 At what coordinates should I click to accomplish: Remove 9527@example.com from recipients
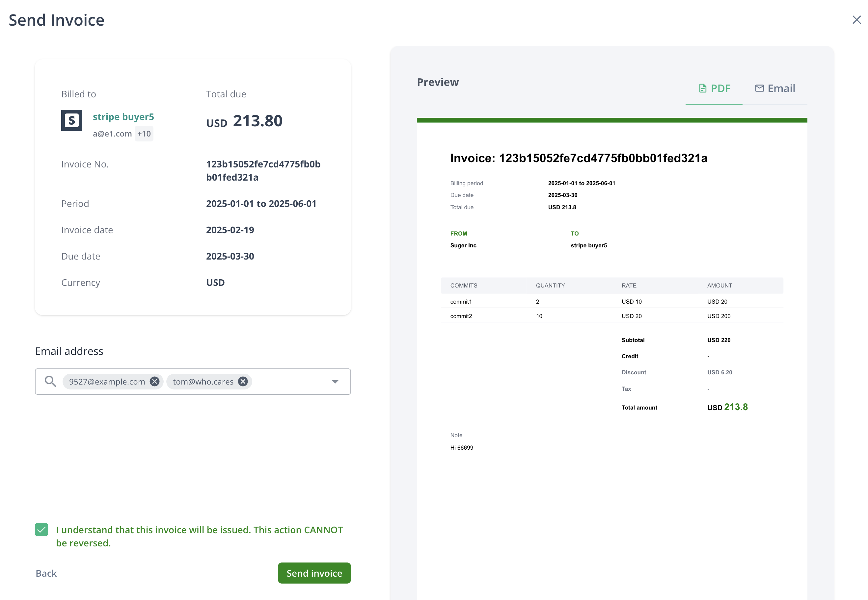coord(155,382)
